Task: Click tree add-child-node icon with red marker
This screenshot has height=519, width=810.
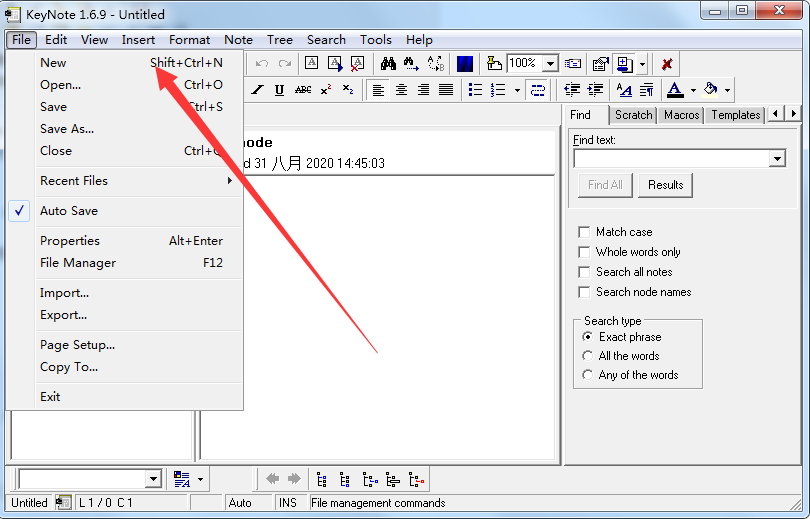Action: (416, 480)
